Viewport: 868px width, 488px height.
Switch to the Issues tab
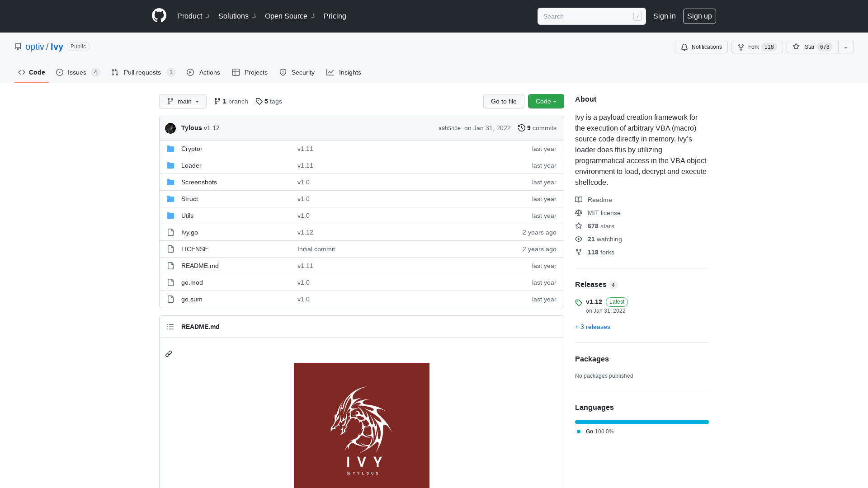click(x=78, y=72)
